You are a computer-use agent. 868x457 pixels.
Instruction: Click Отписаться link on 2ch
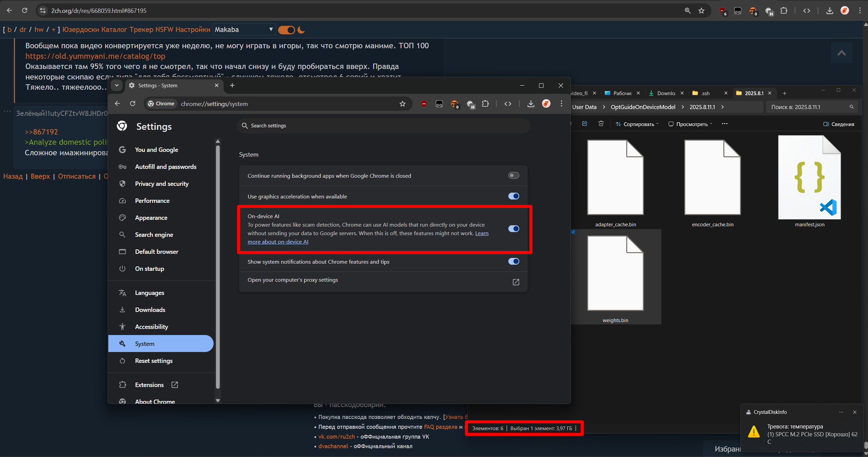(x=77, y=176)
